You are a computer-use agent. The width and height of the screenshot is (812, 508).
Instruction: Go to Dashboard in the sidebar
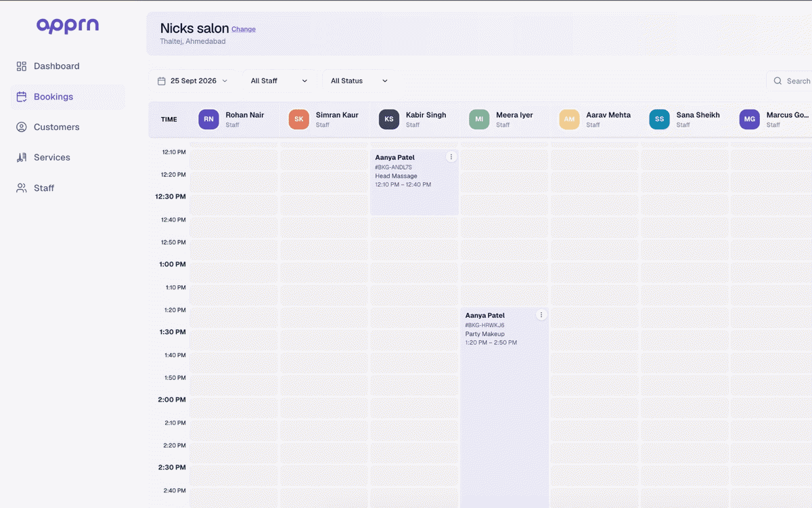[x=68, y=66]
